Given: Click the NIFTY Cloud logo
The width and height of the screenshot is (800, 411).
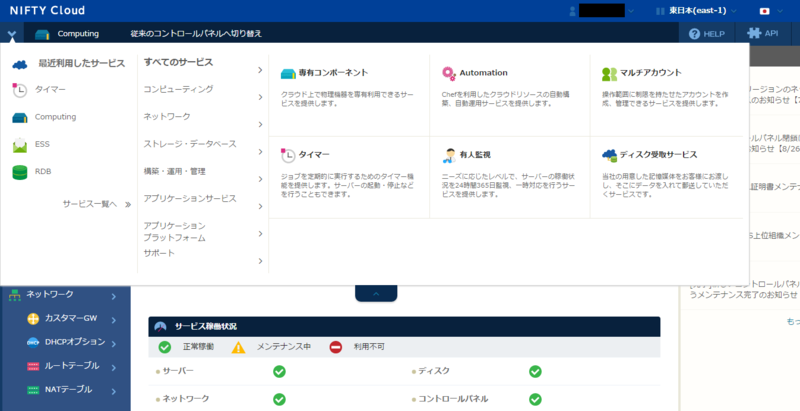Looking at the screenshot, I should [x=47, y=11].
